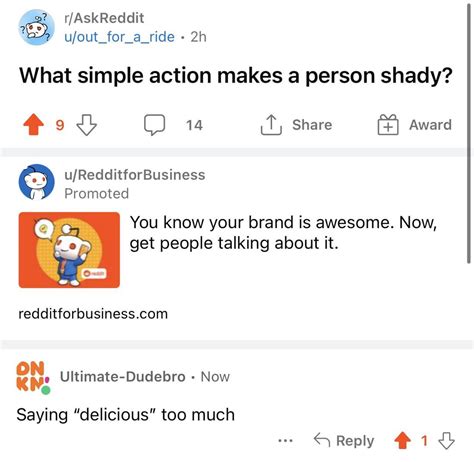Upvote the AskReddit post
This screenshot has width=474, height=462.
33,125
